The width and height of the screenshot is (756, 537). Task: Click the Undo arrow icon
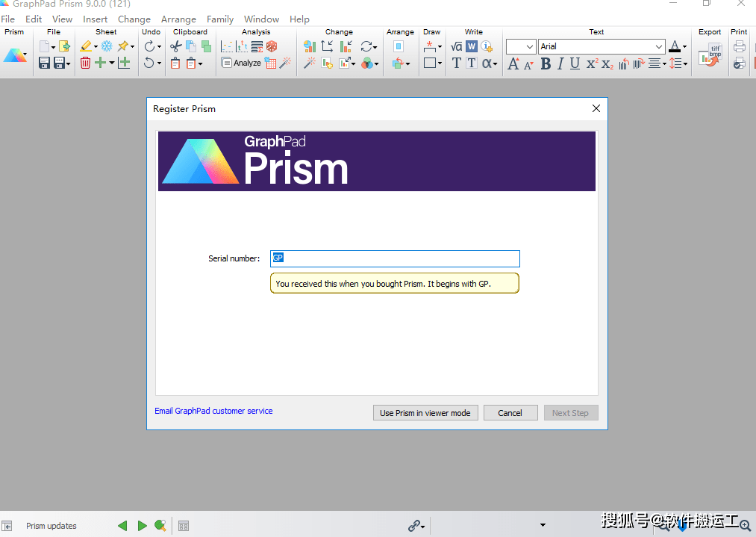(149, 63)
